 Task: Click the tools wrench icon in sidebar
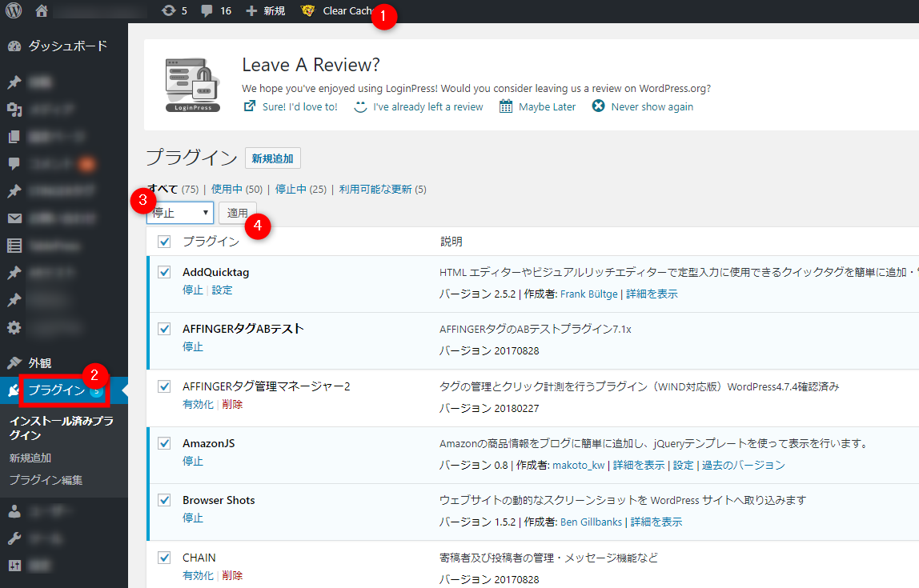pos(14,538)
